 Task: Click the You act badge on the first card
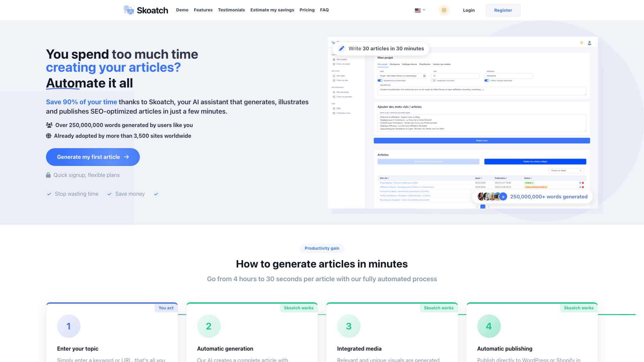coord(166,308)
